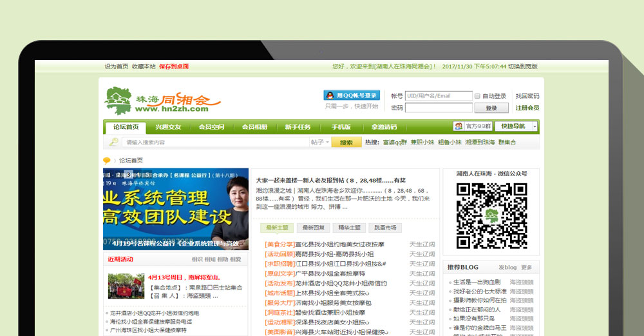
Task: Click 收藏本站 in top bar
Action: (144, 66)
